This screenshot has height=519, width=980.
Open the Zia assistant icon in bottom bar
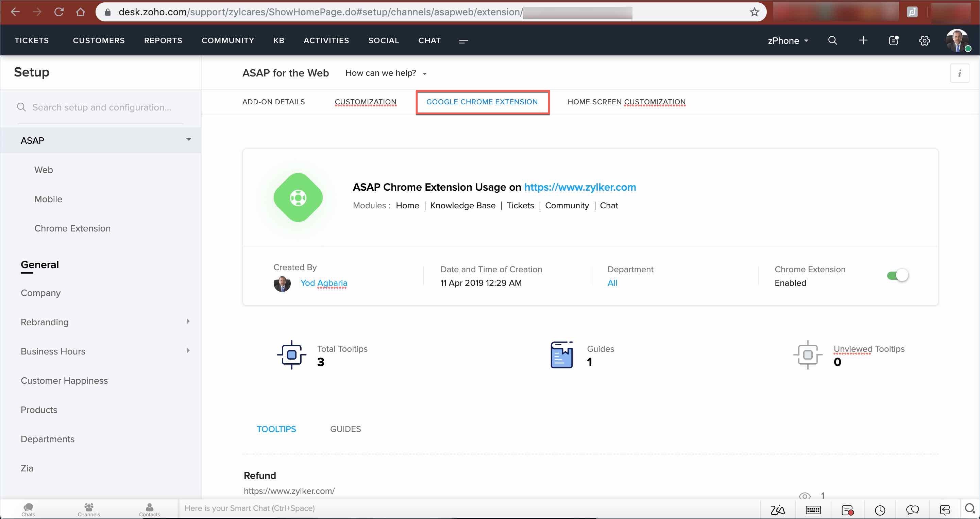coord(777,510)
